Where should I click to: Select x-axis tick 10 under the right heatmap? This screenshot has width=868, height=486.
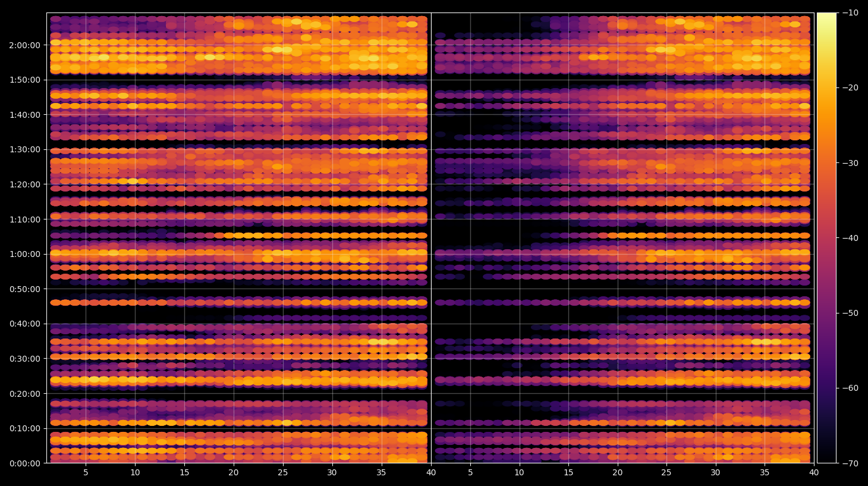pos(519,473)
